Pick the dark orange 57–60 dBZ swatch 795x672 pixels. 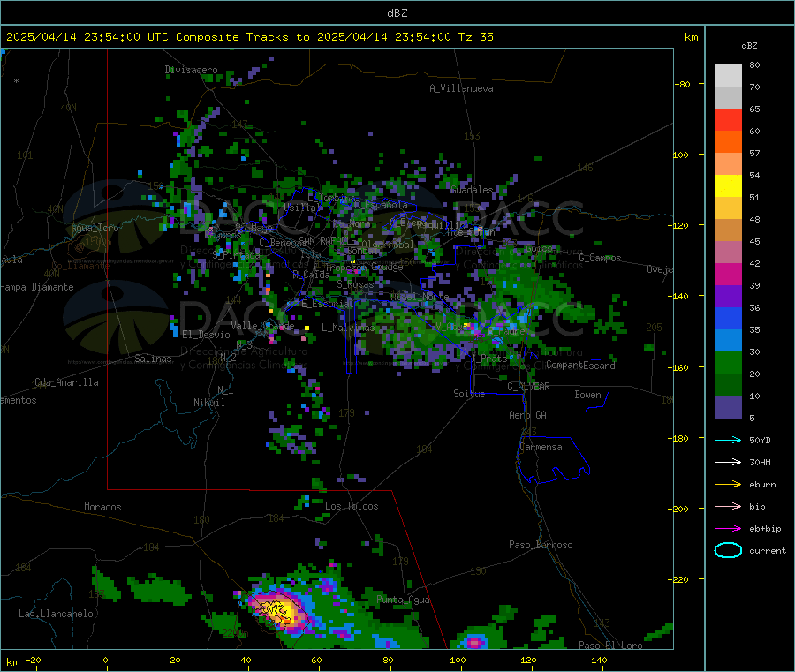click(x=728, y=142)
